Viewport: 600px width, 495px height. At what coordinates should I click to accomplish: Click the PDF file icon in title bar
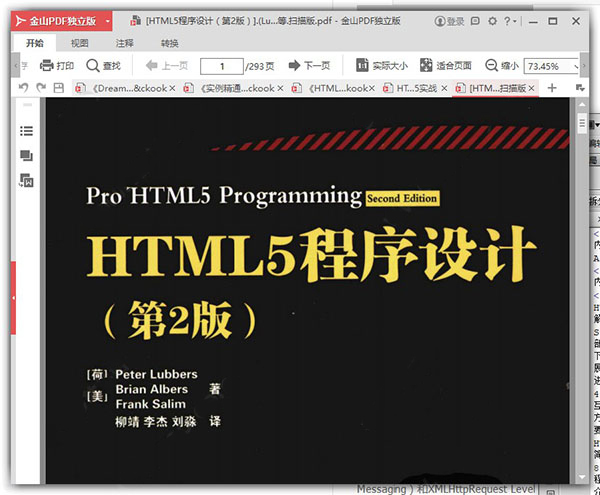pos(135,21)
